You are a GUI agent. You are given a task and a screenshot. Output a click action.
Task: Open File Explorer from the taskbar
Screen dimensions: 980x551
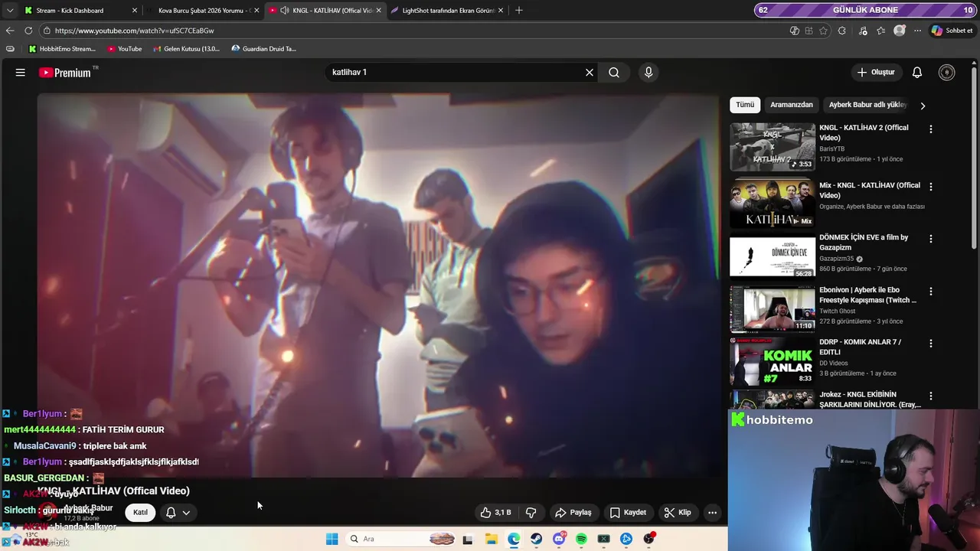click(491, 539)
